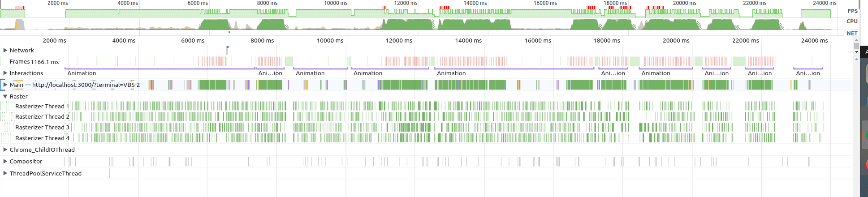Click the Frames 1166.1 ms label
868x197 pixels.
(34, 62)
